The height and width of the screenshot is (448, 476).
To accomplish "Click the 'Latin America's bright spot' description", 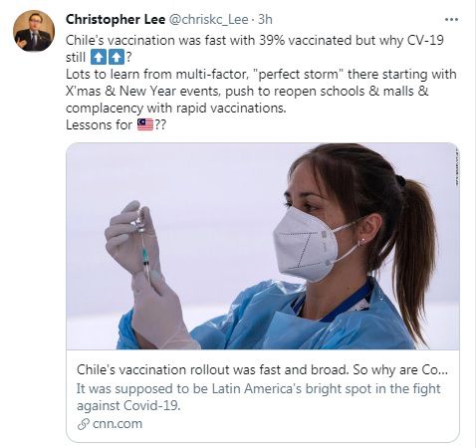I will tap(259, 397).
